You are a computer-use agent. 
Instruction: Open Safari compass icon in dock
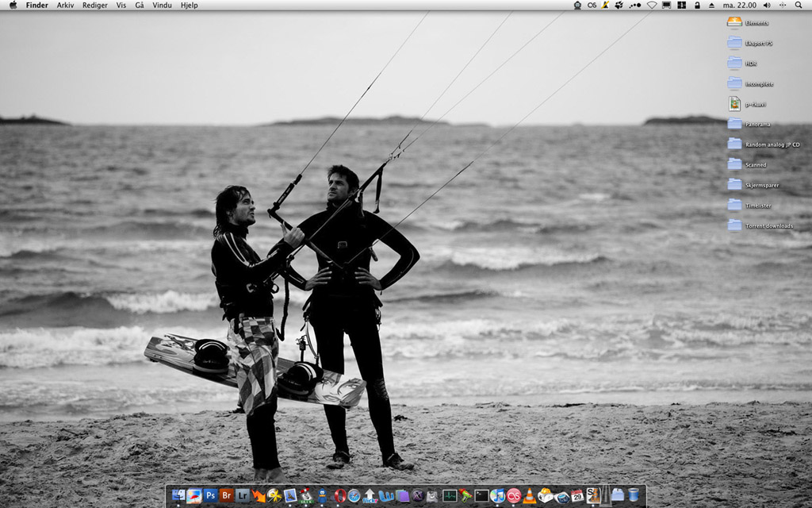(354, 495)
